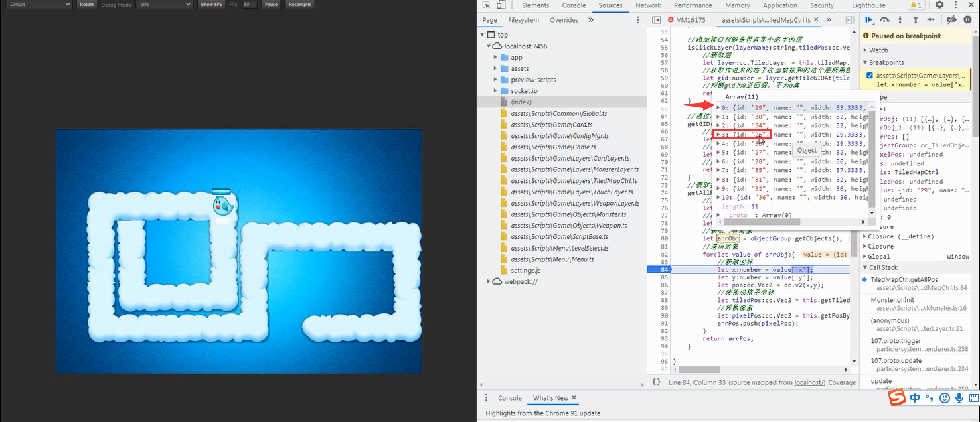The image size is (980, 422).
Task: Step over next function call
Action: (x=884, y=20)
